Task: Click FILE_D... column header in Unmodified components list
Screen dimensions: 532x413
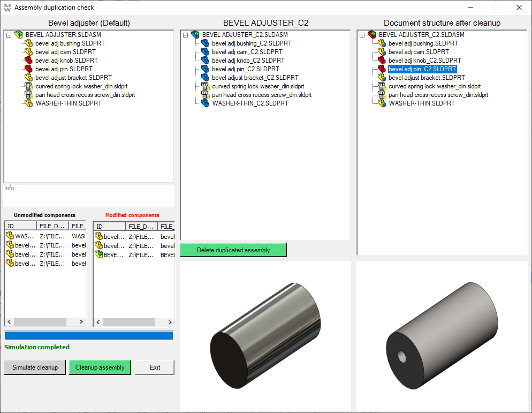Action: [52, 226]
